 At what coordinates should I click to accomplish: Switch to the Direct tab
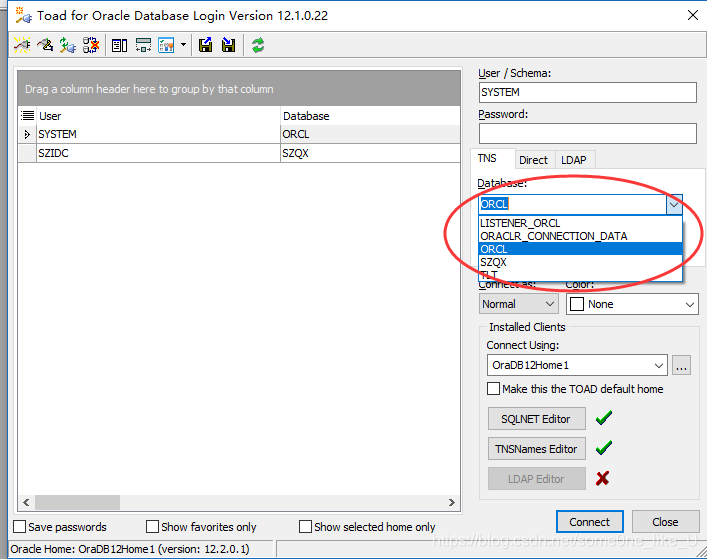click(533, 160)
